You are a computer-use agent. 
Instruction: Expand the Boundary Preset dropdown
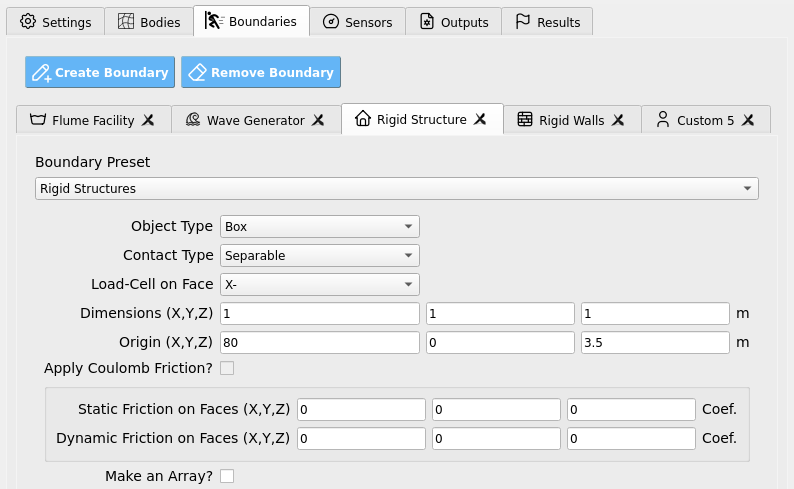coord(396,188)
